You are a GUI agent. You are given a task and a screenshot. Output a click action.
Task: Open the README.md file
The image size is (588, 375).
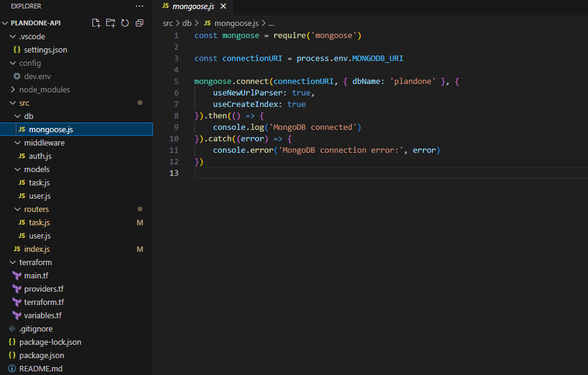pos(40,368)
